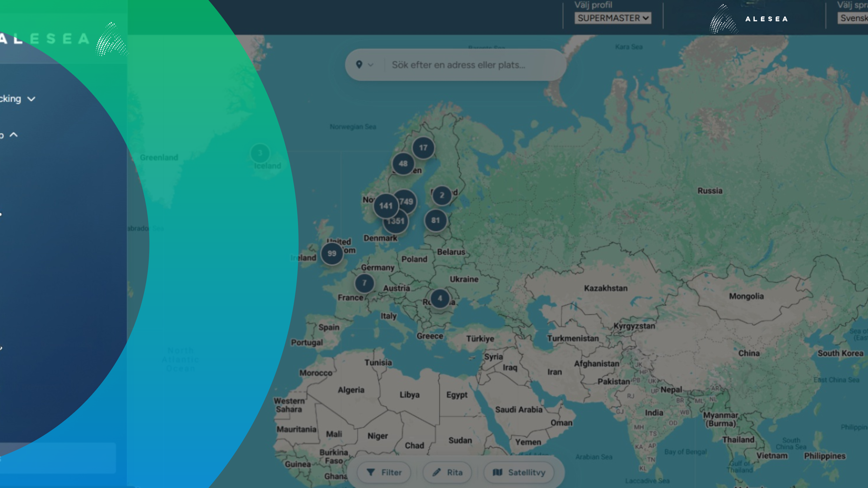This screenshot has height=488, width=868.
Task: Click the Saudi Arabia map label
Action: tap(519, 410)
